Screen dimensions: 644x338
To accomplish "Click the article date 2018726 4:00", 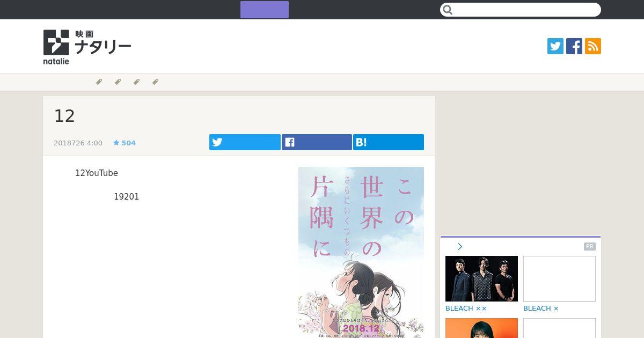I will click(78, 143).
